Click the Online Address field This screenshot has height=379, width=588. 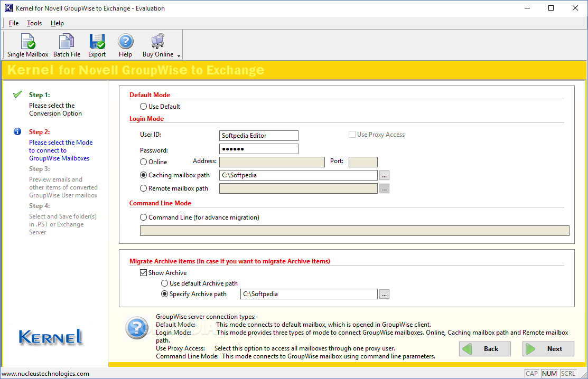[x=272, y=162]
